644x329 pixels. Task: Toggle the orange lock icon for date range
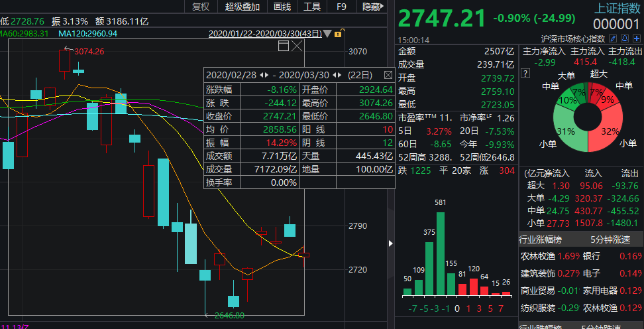pos(338,34)
